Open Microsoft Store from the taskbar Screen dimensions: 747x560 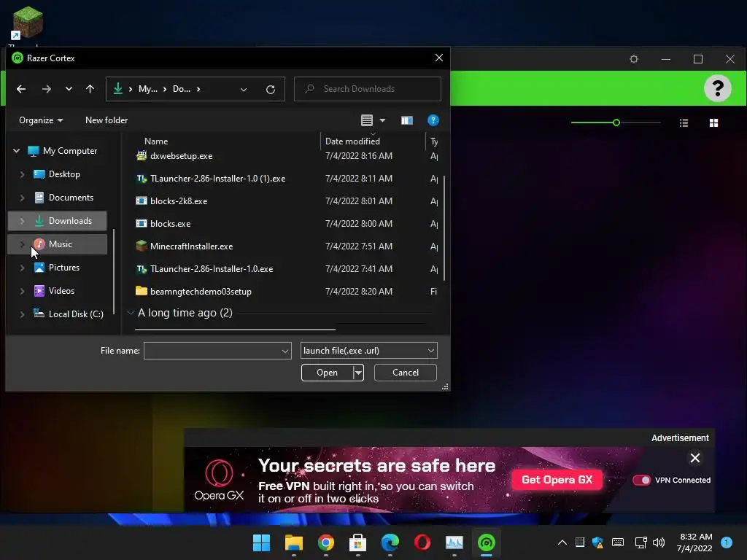(x=357, y=542)
